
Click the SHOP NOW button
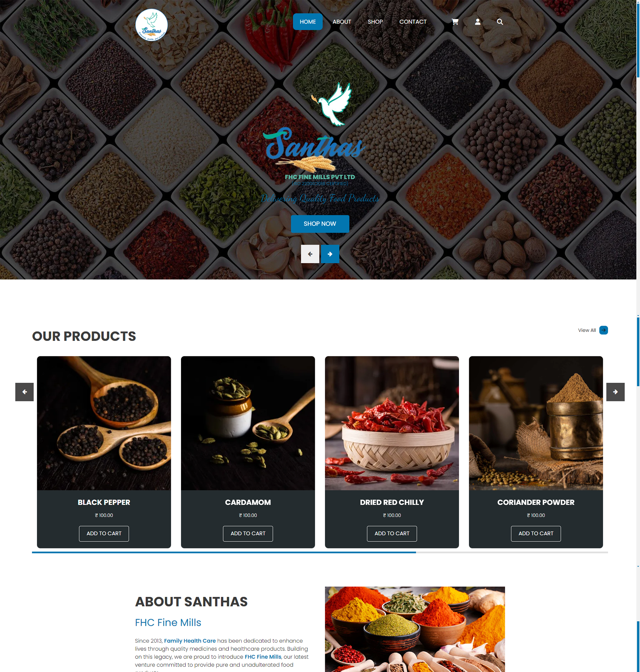[319, 224]
